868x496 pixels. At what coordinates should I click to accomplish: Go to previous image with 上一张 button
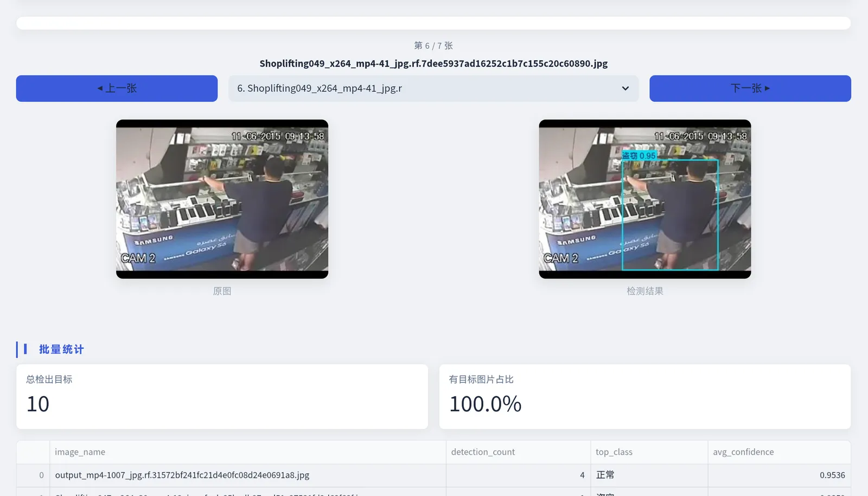tap(117, 88)
